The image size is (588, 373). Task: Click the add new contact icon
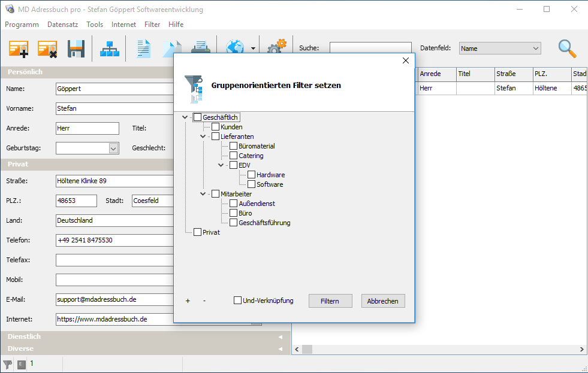19,48
